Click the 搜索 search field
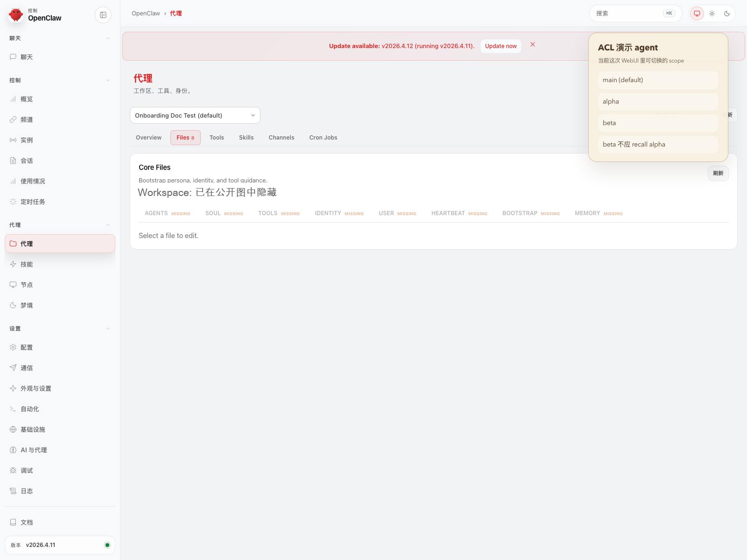747x560 pixels. pos(635,14)
